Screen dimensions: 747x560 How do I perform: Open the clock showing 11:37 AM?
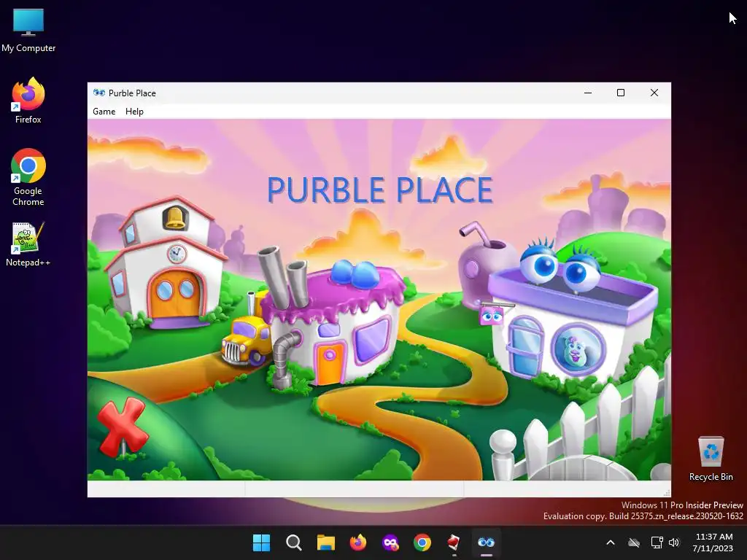tap(713, 542)
